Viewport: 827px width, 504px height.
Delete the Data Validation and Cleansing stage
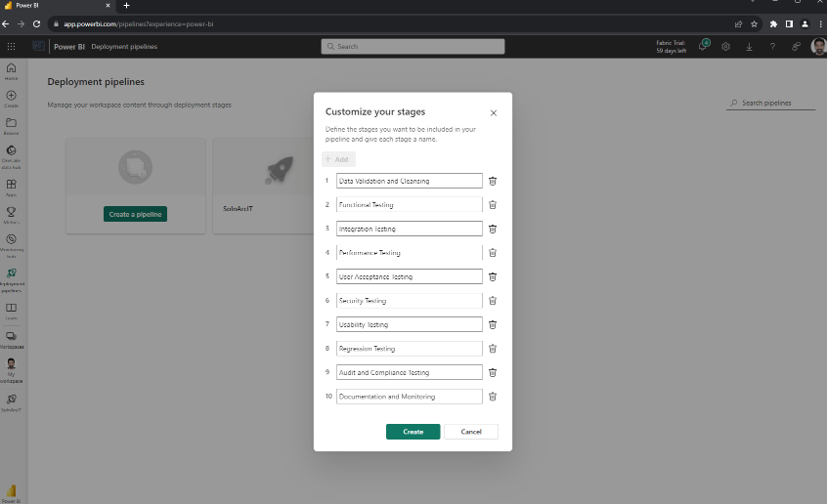tap(492, 181)
